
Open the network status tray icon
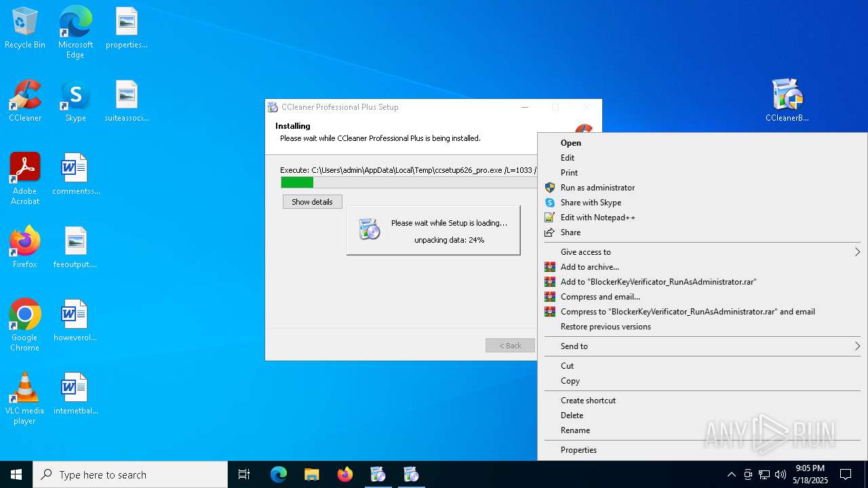[x=764, y=474]
